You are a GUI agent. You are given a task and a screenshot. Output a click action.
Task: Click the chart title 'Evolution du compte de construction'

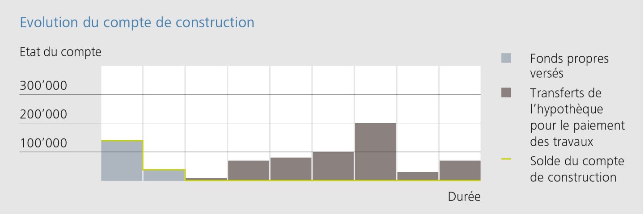point(137,22)
